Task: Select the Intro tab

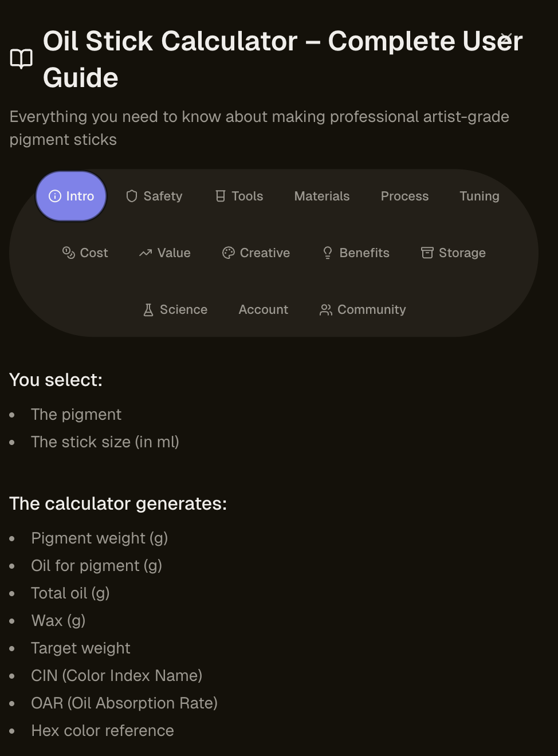Action: [71, 196]
